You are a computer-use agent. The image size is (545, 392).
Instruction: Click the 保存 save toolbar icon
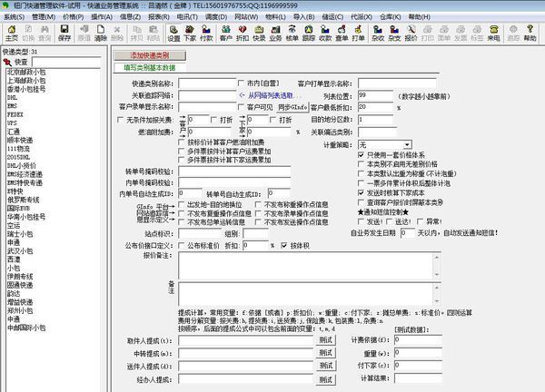tap(64, 34)
